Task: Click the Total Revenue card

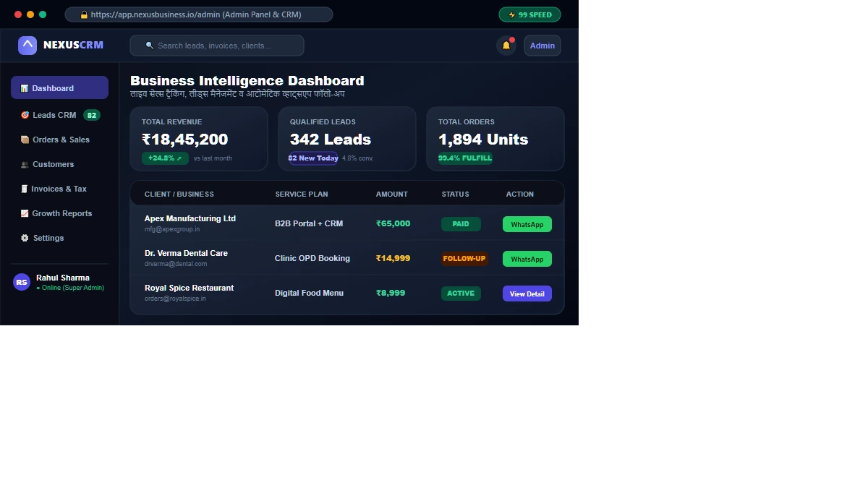Action: coord(199,139)
